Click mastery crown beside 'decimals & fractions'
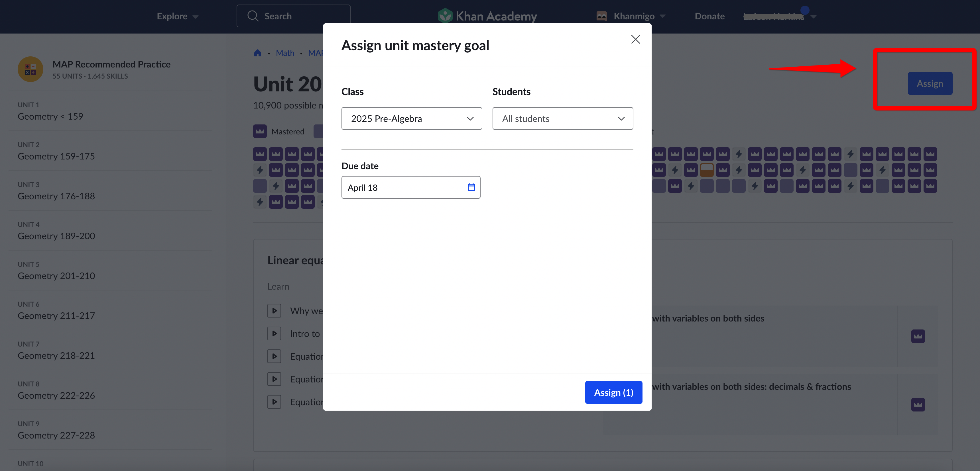Viewport: 980px width, 471px height. click(x=918, y=404)
